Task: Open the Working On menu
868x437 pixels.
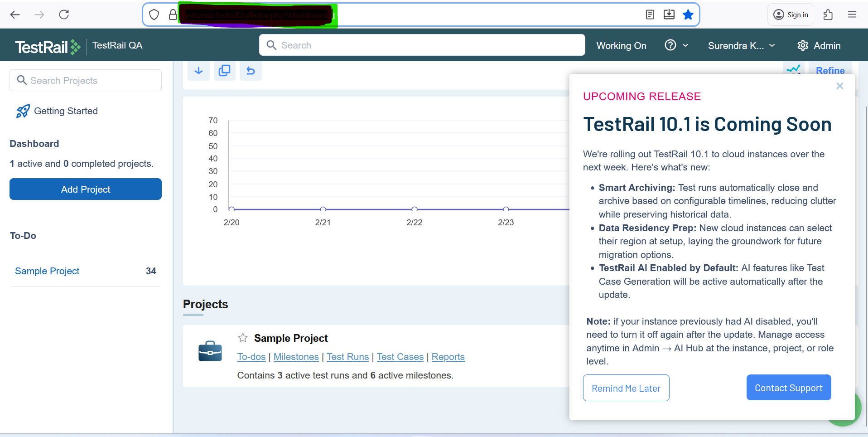Action: coord(621,46)
